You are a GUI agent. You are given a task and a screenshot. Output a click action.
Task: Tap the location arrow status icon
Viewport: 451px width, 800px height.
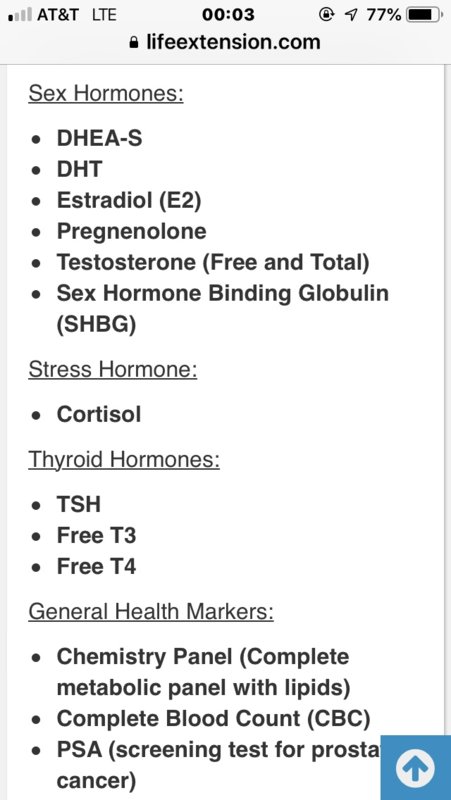350,15
